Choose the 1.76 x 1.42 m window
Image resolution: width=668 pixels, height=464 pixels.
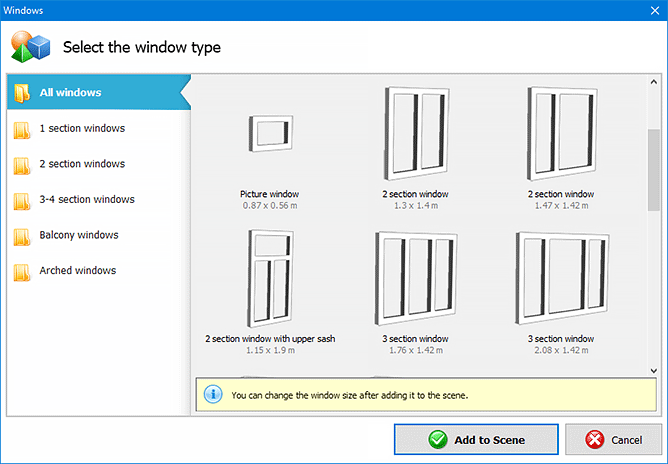click(416, 278)
